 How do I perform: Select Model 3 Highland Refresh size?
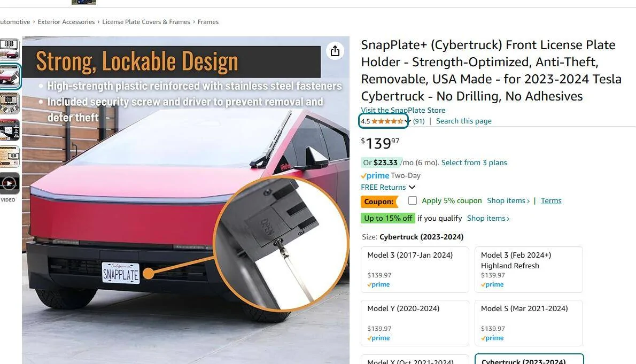529,269
